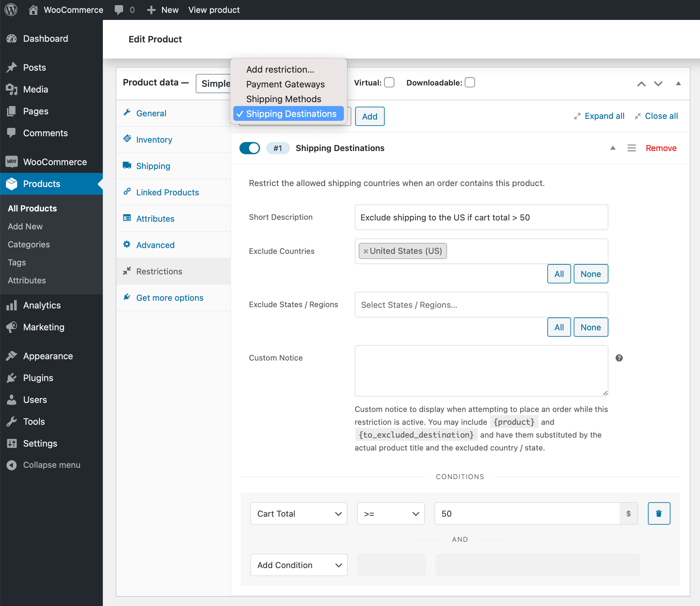Remove United States (US) tag via x
This screenshot has width=700, height=606.
[365, 251]
